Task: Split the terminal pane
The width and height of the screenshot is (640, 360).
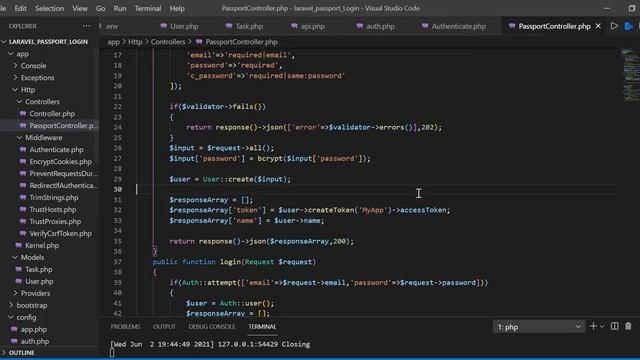Action: [x=614, y=326]
